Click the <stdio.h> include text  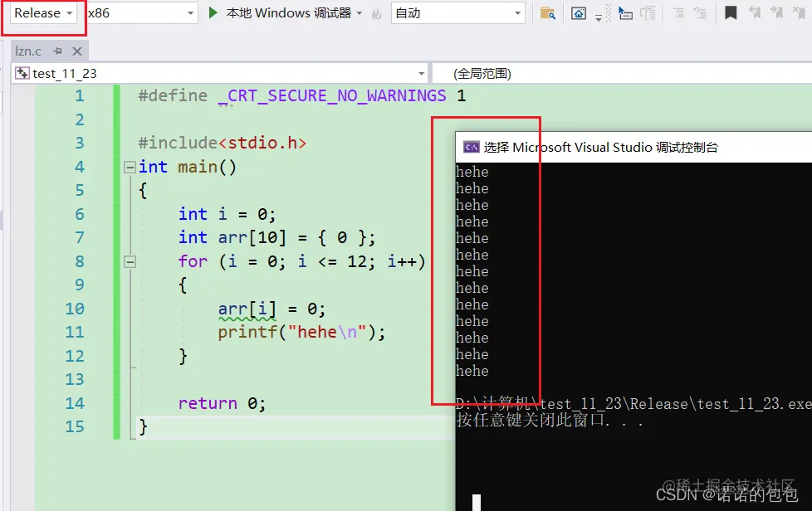pos(262,143)
